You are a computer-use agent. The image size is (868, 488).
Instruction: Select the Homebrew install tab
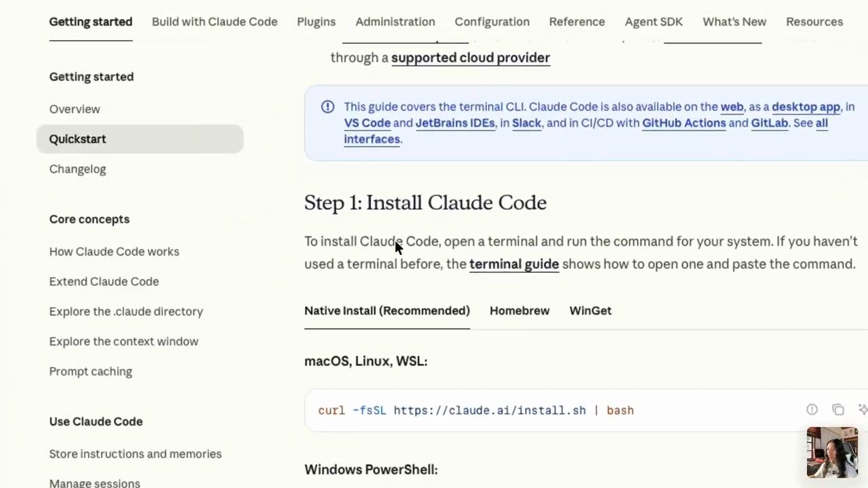(x=519, y=310)
